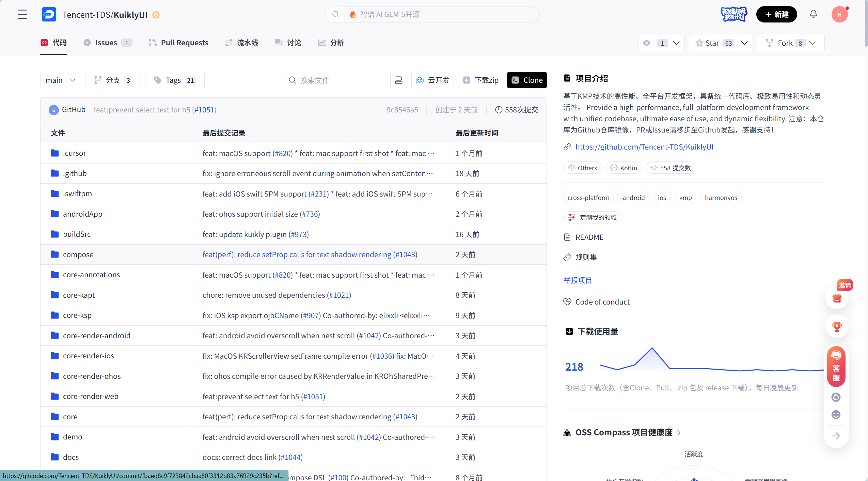Click the GitCode logo icon
The image size is (868, 481).
click(49, 14)
